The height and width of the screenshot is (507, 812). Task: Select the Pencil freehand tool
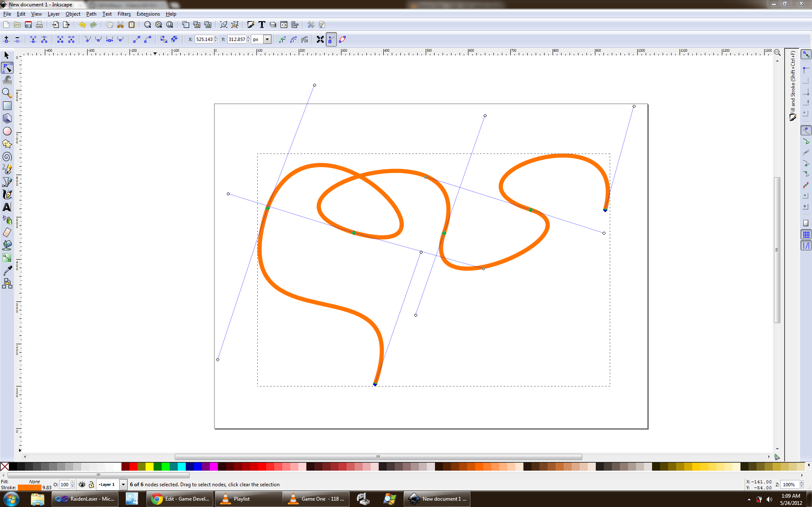point(7,169)
